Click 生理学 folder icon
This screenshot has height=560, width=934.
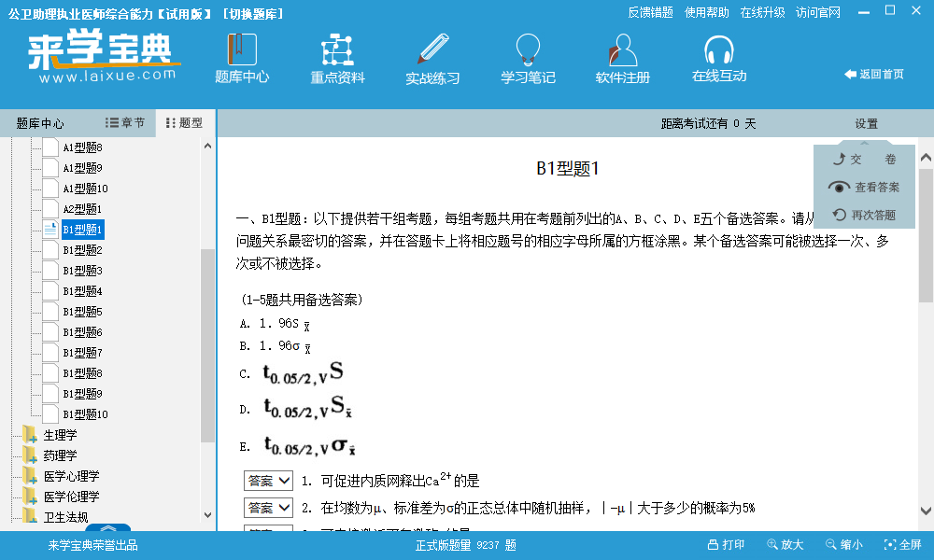tap(30, 434)
